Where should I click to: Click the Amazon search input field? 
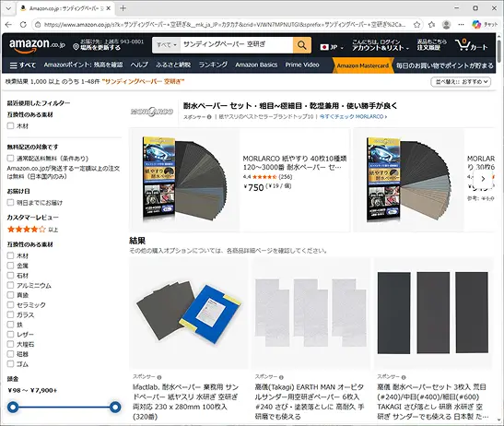(x=236, y=45)
